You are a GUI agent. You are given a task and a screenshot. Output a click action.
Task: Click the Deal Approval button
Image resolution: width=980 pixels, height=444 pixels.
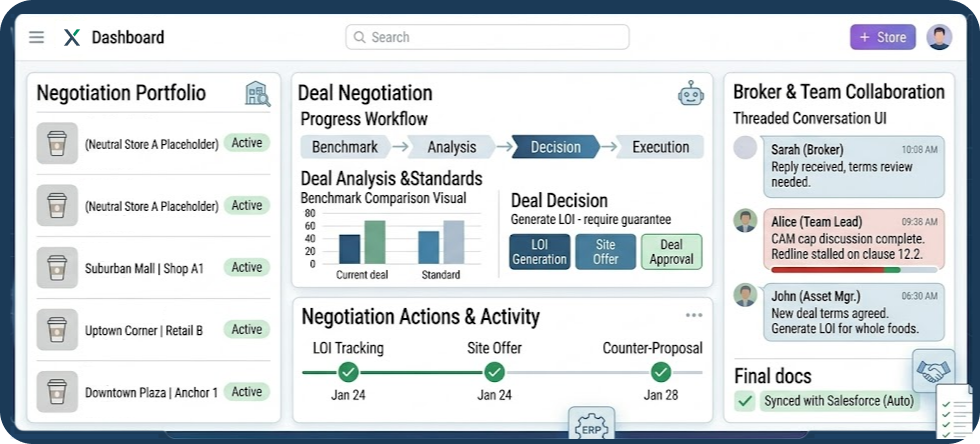[671, 252]
